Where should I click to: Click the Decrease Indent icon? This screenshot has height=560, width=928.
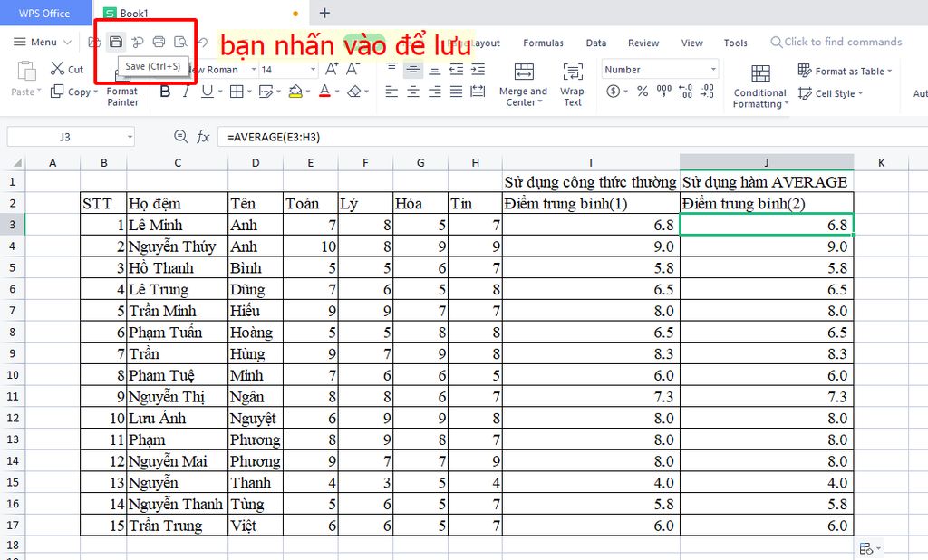tap(457, 69)
